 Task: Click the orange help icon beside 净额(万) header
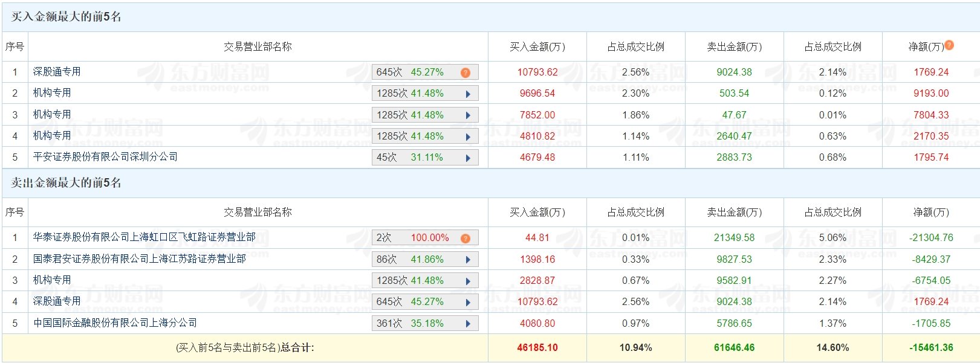949,45
